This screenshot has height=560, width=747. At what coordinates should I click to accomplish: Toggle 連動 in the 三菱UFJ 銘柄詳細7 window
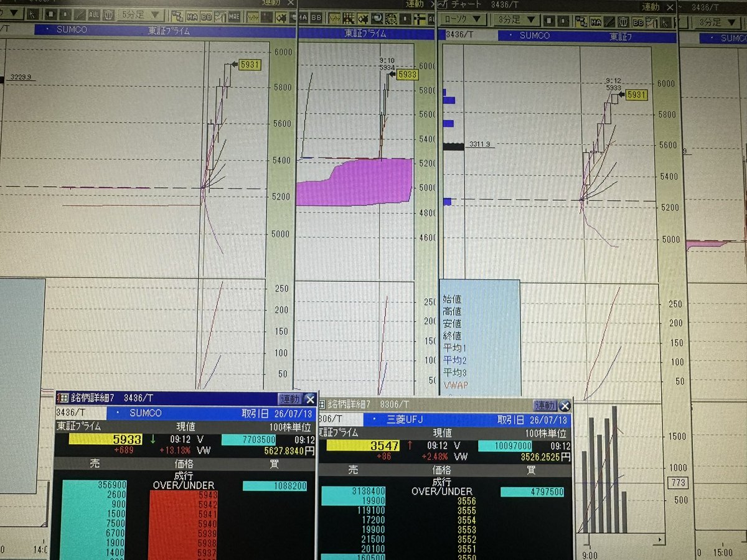pyautogui.click(x=545, y=405)
